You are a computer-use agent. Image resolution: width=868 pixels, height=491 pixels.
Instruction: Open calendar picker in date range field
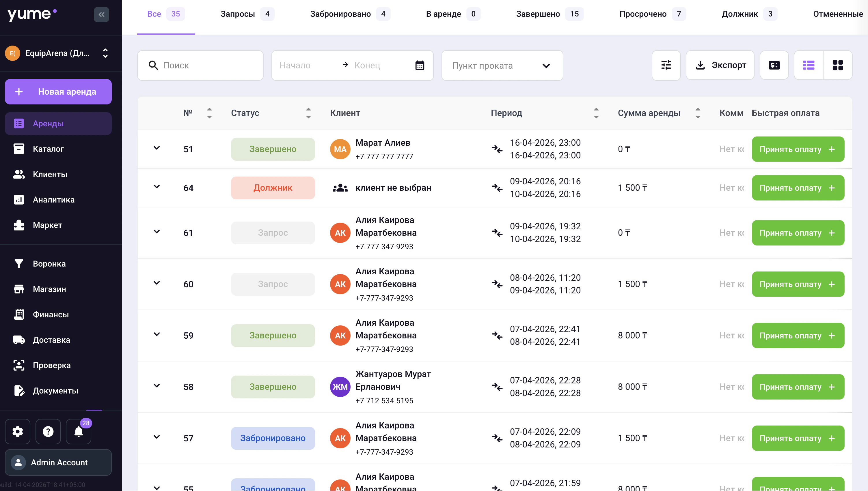click(x=420, y=65)
